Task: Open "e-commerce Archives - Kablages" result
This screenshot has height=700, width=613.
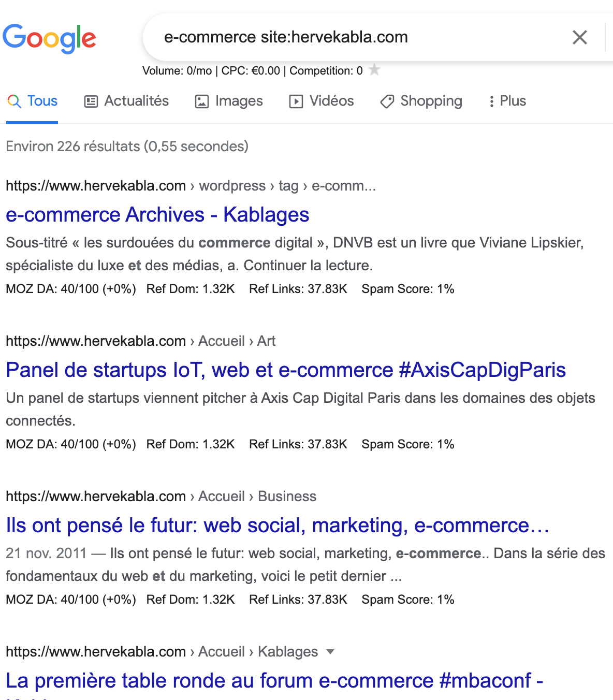Action: (157, 214)
